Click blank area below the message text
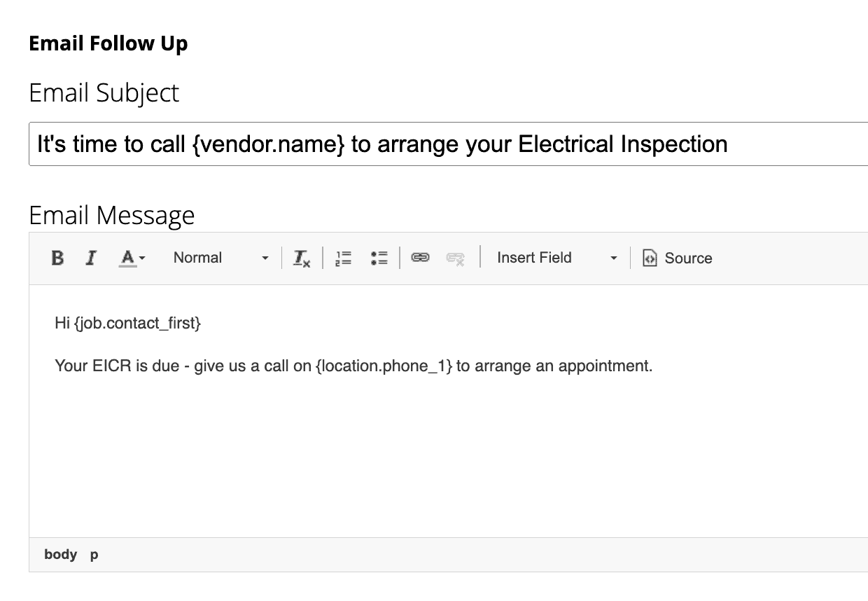Image resolution: width=868 pixels, height=601 pixels. point(420,462)
